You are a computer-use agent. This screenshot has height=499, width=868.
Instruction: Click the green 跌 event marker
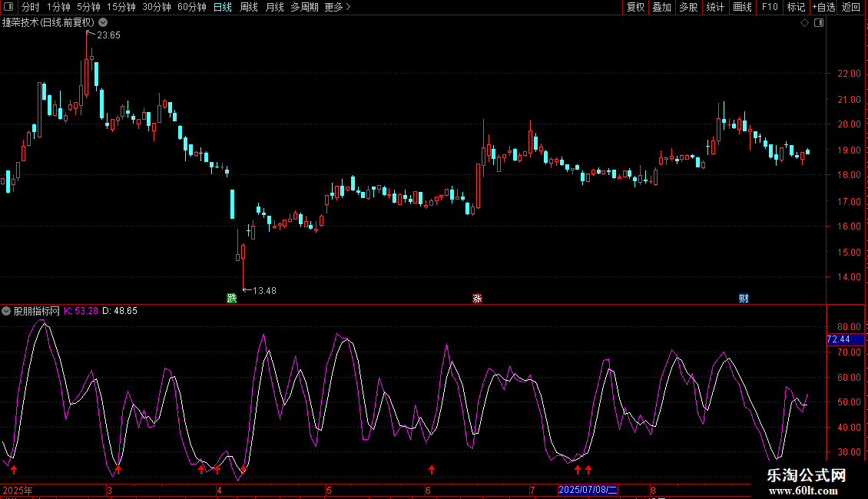point(232,299)
